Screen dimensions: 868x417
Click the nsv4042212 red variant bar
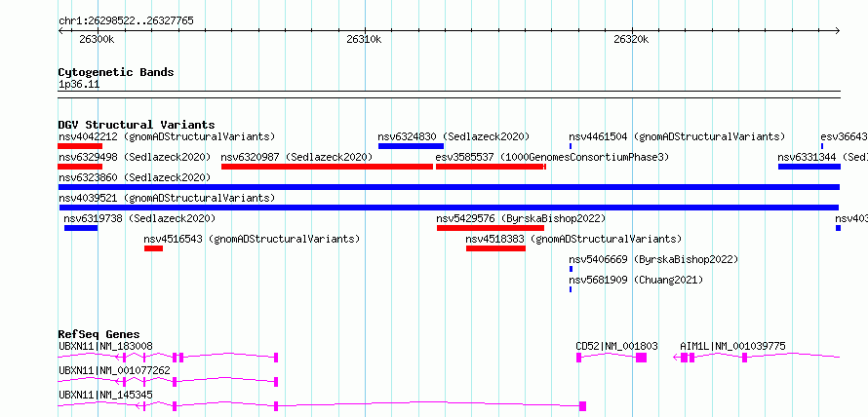tap(80, 146)
